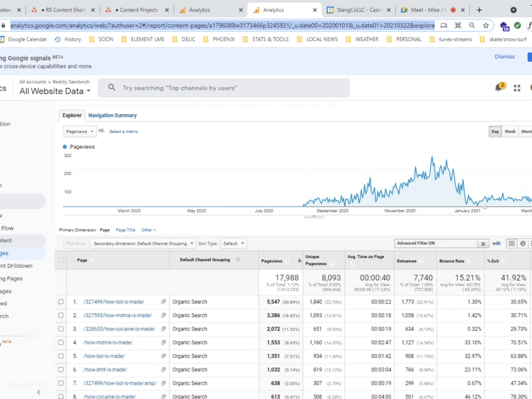Collapse the left sidebar arrow
Viewport: 532px width, 399px height.
pos(39,392)
